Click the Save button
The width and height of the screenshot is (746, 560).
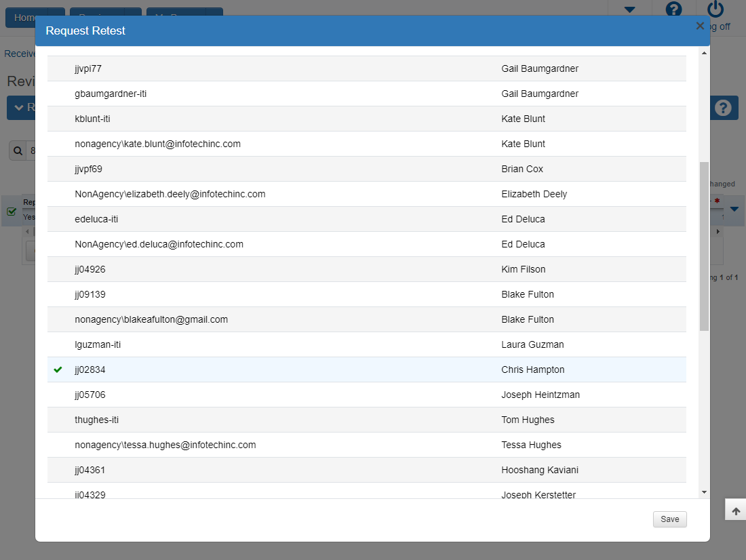669,519
